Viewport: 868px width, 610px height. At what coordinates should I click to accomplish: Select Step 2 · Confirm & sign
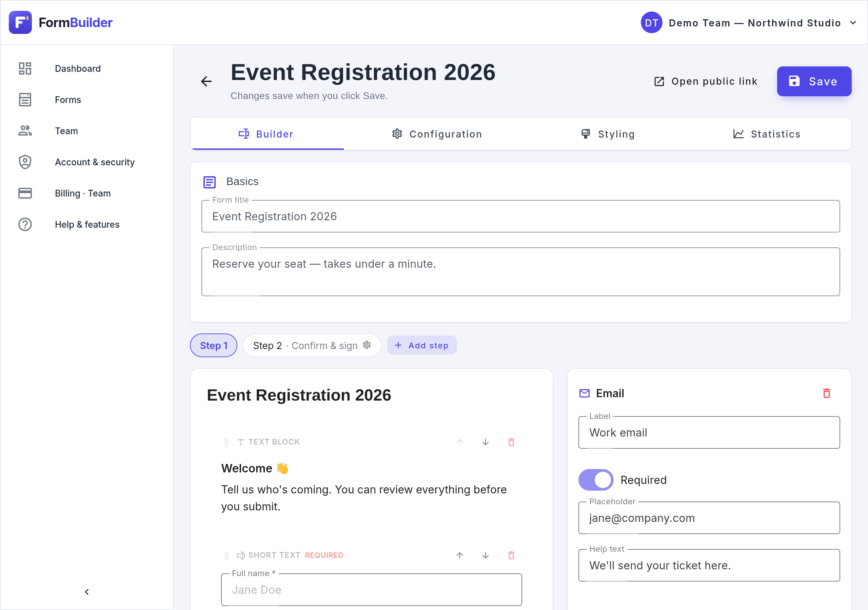(312, 345)
